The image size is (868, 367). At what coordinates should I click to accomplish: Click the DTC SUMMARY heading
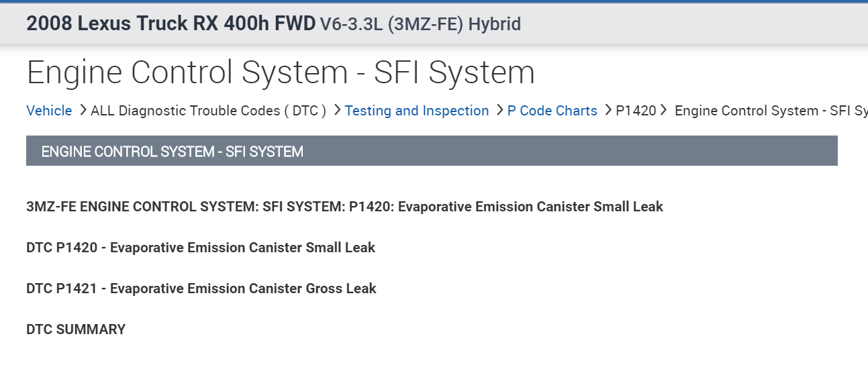(76, 329)
